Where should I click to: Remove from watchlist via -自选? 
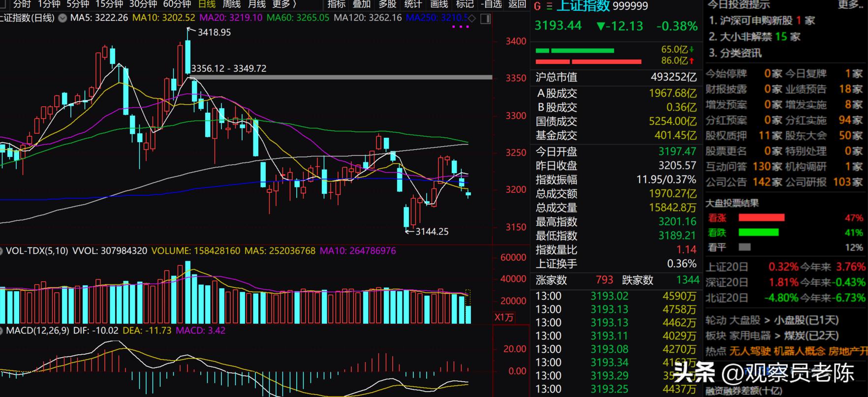pos(491,4)
